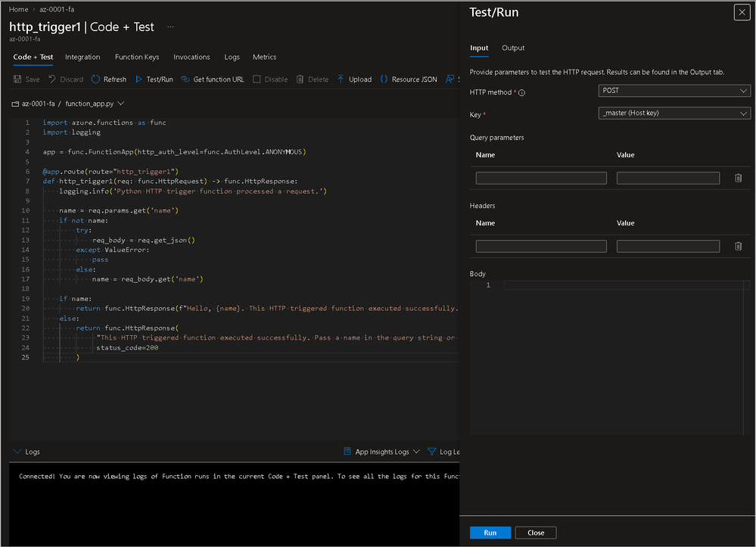
Task: Click the App Insights Logs document icon
Action: tap(347, 451)
